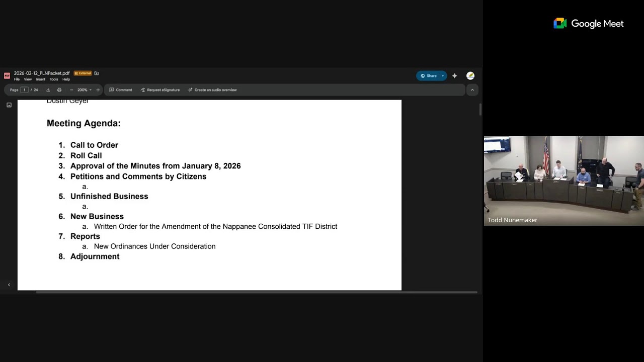The image size is (644, 362).
Task: Zoom out with the minus icon
Action: 71,90
